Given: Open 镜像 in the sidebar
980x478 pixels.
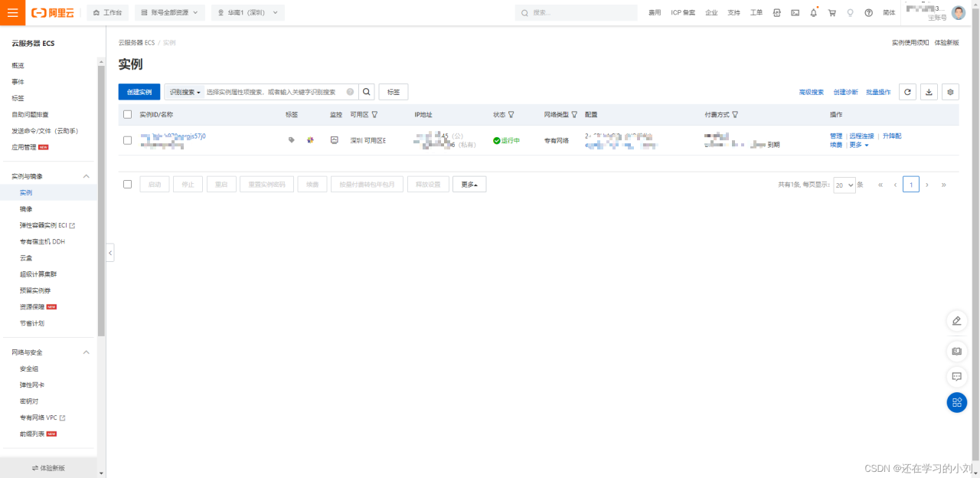Looking at the screenshot, I should pos(26,209).
